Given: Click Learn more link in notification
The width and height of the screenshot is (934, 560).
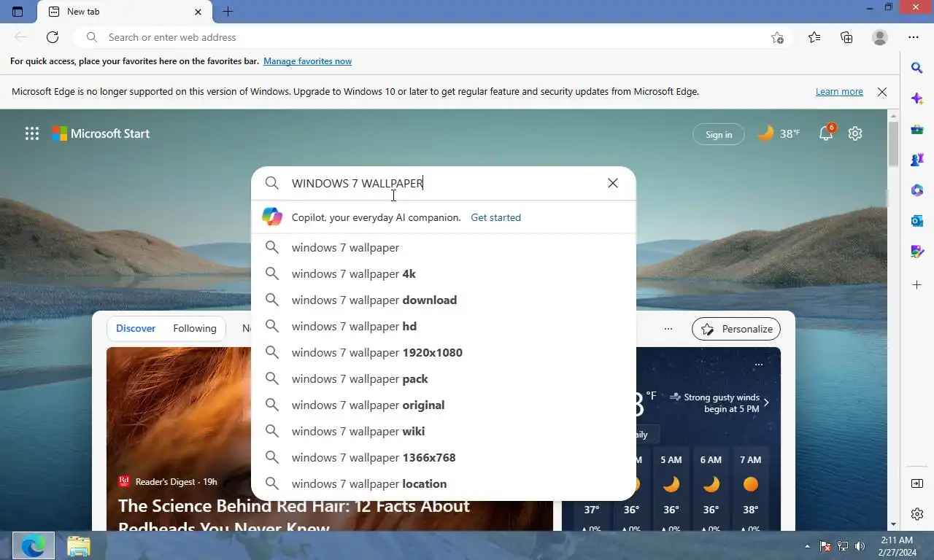Looking at the screenshot, I should pyautogui.click(x=839, y=92).
